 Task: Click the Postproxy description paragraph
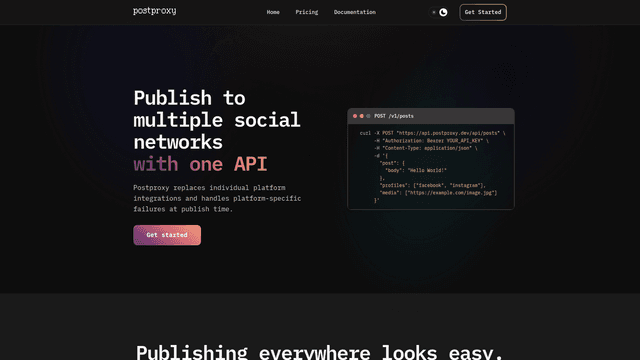point(217,198)
